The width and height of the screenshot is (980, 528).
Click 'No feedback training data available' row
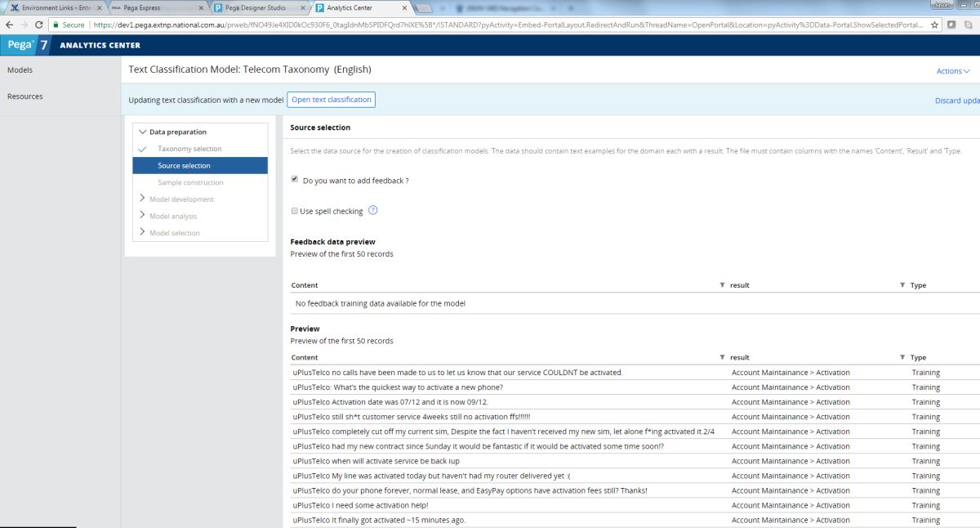coord(635,303)
